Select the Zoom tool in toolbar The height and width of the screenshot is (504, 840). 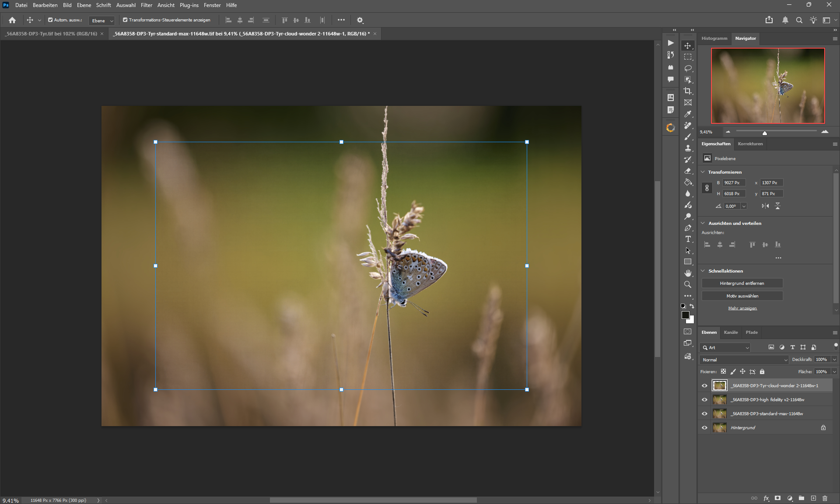tap(688, 284)
